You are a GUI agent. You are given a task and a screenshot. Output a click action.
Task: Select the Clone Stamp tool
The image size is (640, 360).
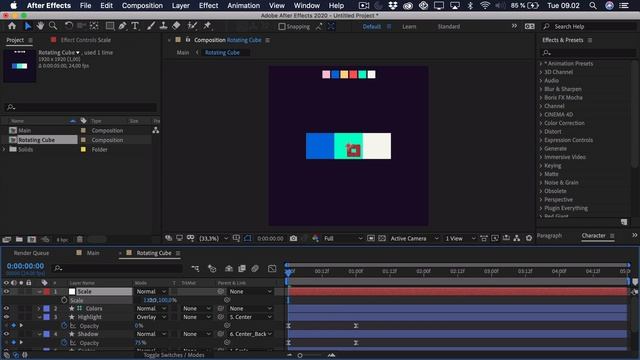coord(163,26)
